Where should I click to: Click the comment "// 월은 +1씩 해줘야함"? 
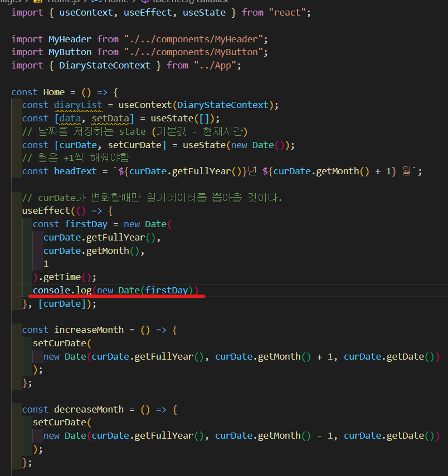coord(76,158)
